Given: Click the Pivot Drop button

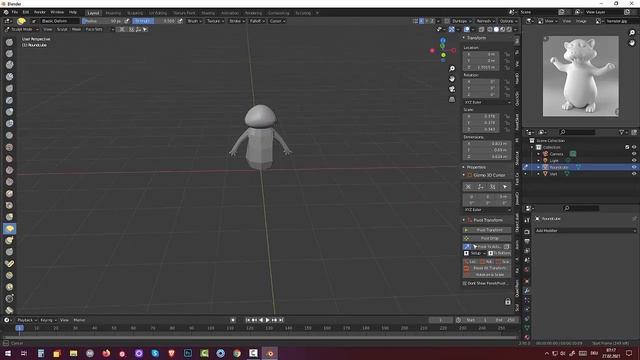Looking at the screenshot, I should coord(487,238).
